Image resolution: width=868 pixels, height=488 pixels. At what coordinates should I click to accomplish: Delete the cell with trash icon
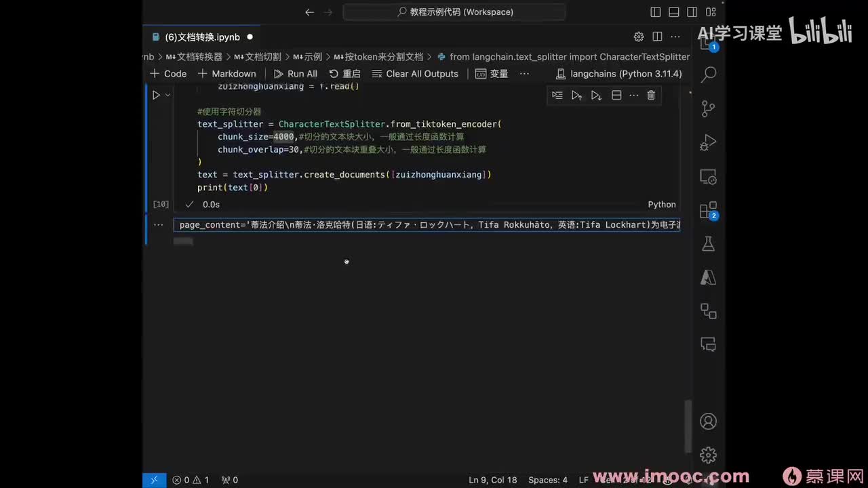[651, 96]
